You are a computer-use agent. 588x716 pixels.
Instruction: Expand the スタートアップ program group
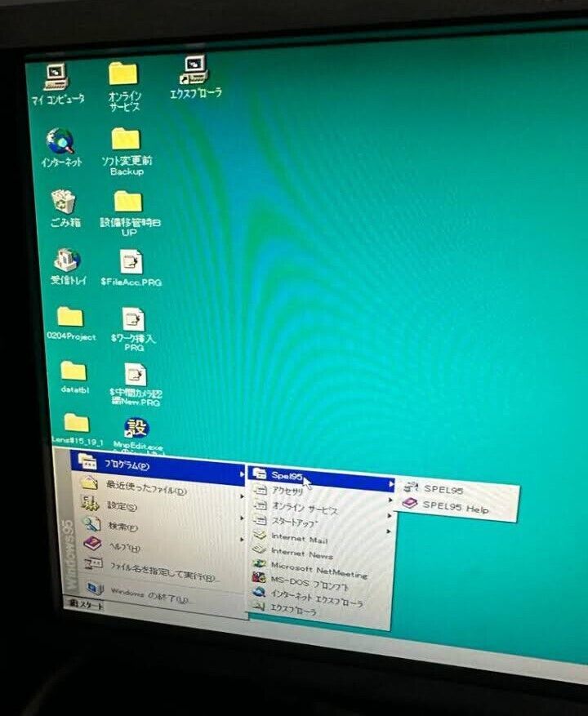pyautogui.click(x=321, y=523)
